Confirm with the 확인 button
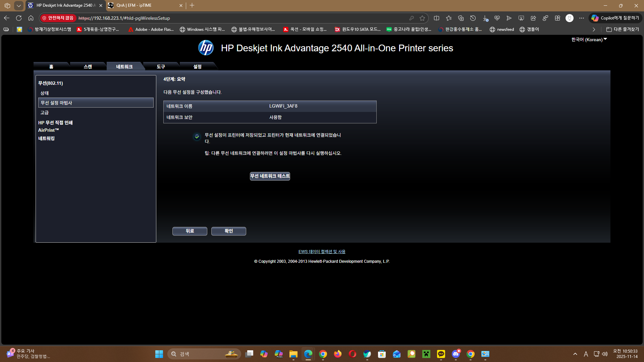The image size is (644, 362). point(229,231)
